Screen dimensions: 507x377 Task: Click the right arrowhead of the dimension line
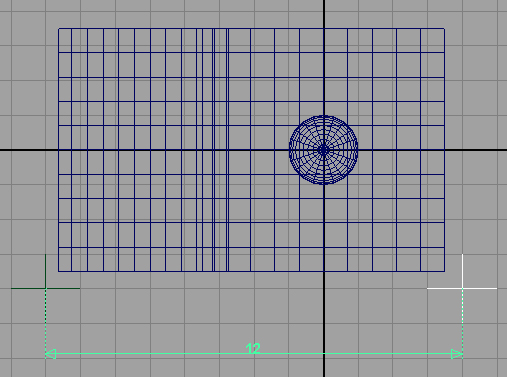[457, 354]
